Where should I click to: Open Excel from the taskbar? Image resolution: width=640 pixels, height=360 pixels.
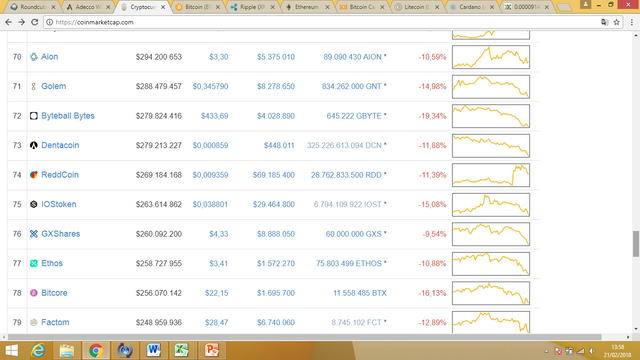182,350
